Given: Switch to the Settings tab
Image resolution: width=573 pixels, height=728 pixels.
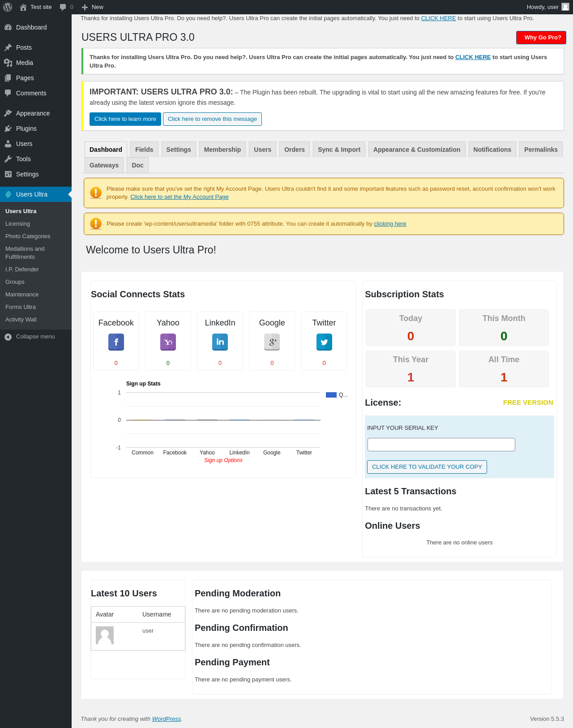Looking at the screenshot, I should [x=179, y=150].
